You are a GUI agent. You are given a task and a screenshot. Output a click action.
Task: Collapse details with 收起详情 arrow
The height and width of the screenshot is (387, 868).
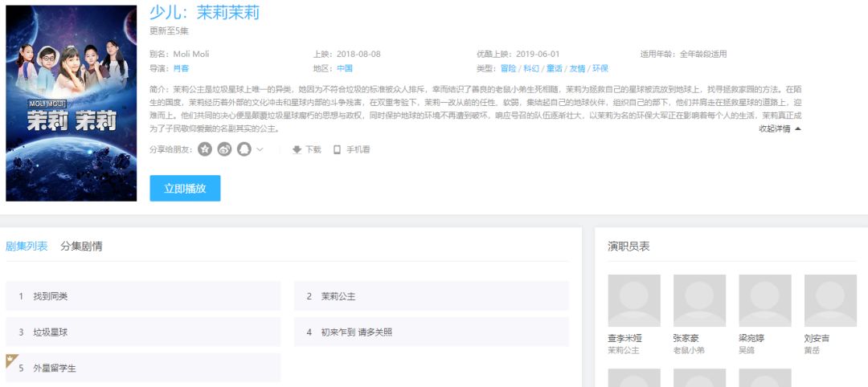[x=780, y=128]
